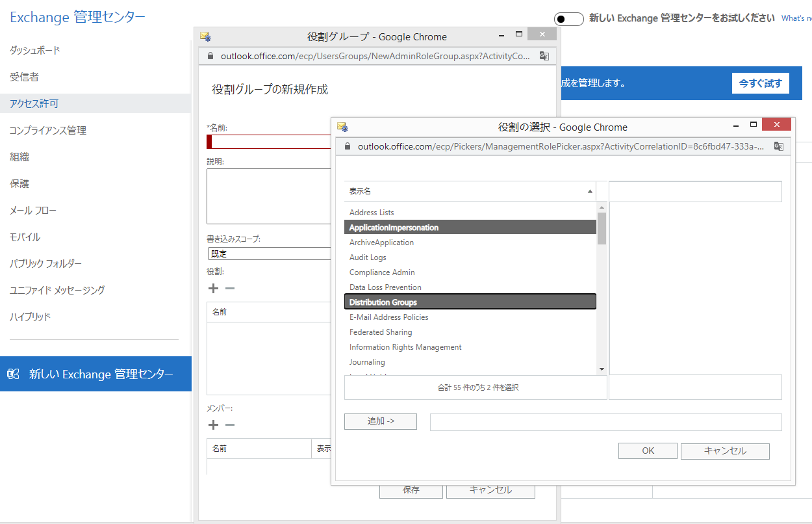Select the Audit Logs role
Screen dimensions: 812x524
(470, 257)
